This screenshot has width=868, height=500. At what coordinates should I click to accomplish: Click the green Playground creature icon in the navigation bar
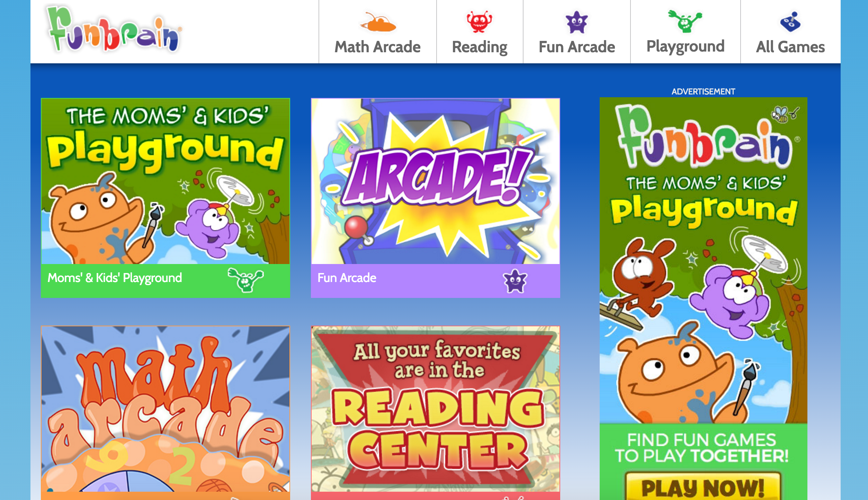point(685,21)
